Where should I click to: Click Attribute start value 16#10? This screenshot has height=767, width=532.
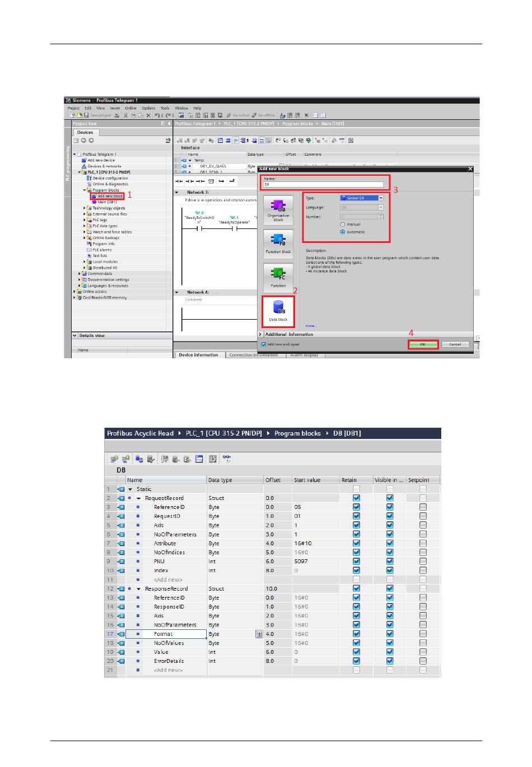pos(316,544)
